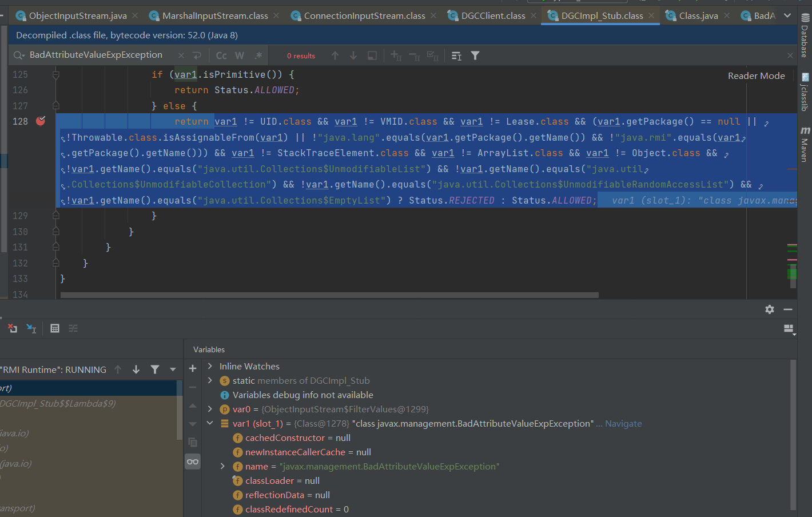Image resolution: width=812 pixels, height=517 pixels.
Task: Expand Inline Watches node
Action: click(x=210, y=366)
